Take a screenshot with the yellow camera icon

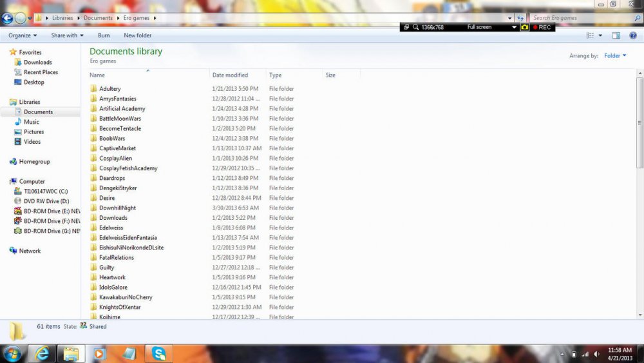click(525, 27)
